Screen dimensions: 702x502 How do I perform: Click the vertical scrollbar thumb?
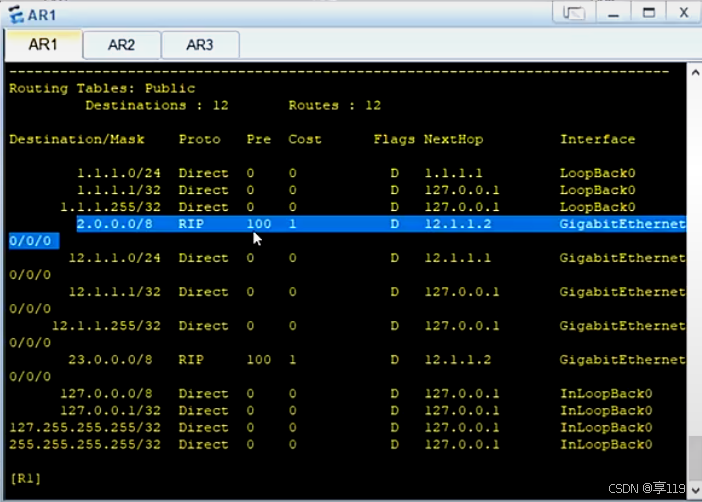tap(695, 458)
